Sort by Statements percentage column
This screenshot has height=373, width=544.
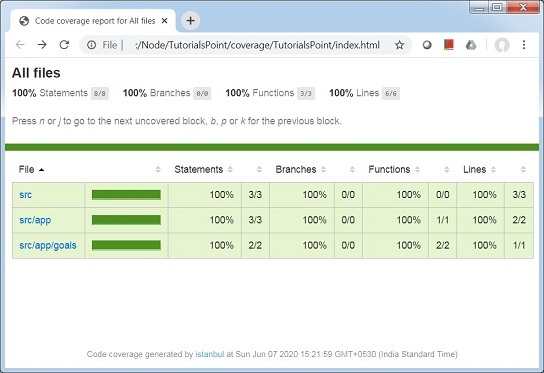click(203, 169)
